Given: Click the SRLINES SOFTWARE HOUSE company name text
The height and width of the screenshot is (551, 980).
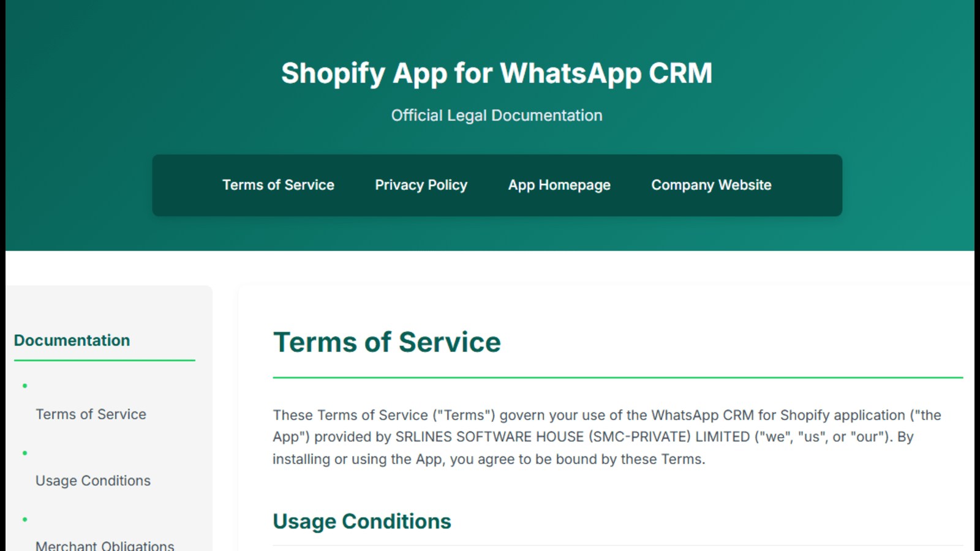Looking at the screenshot, I should coord(490,437).
